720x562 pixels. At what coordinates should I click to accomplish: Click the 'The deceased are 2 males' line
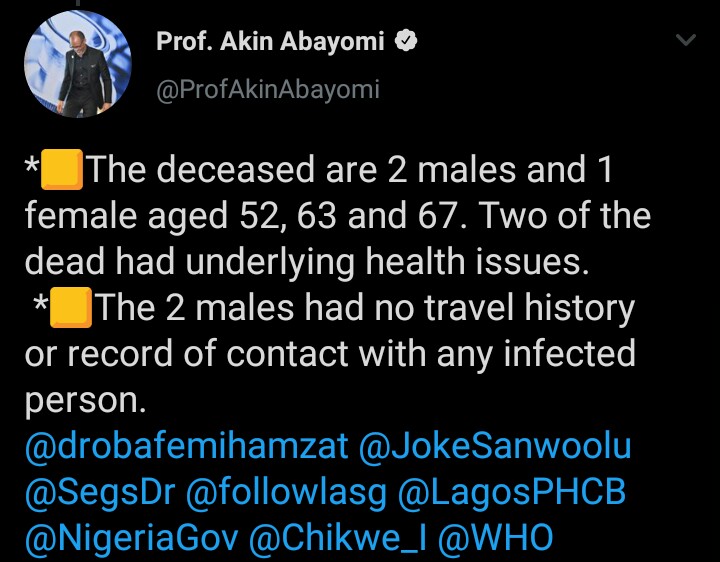(x=350, y=171)
